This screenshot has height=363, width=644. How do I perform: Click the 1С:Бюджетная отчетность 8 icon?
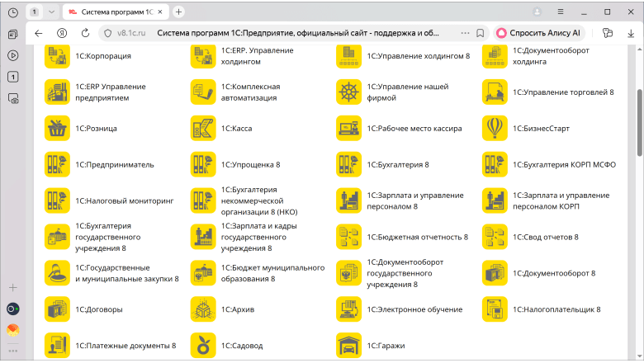(348, 237)
